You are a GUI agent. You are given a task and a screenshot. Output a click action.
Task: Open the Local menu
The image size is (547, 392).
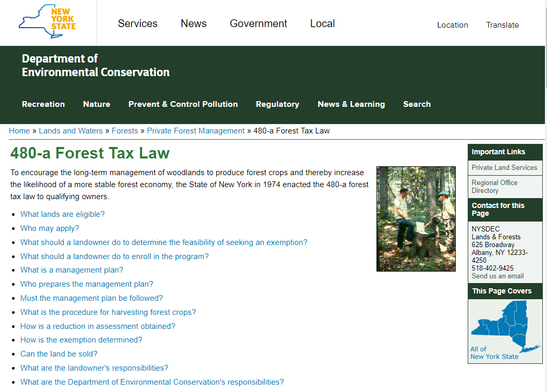[322, 23]
